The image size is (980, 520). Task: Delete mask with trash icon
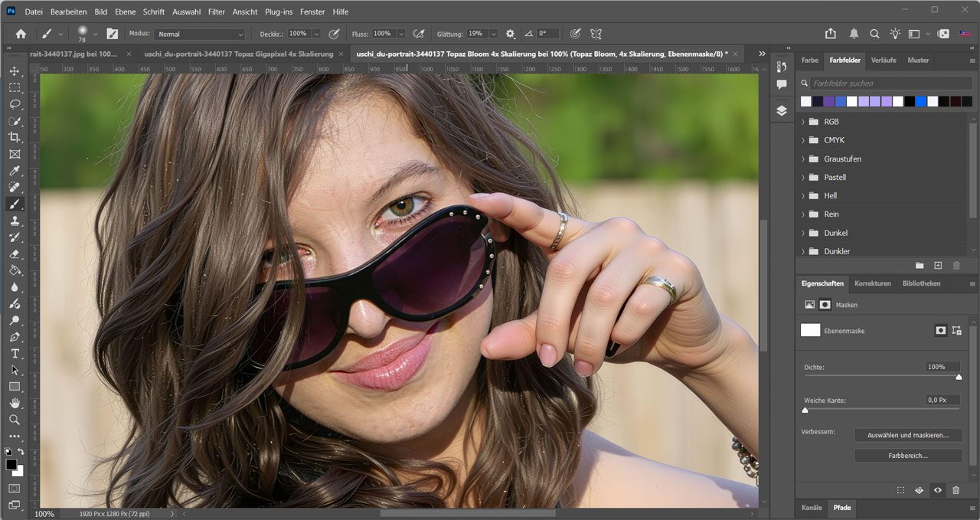(955, 490)
